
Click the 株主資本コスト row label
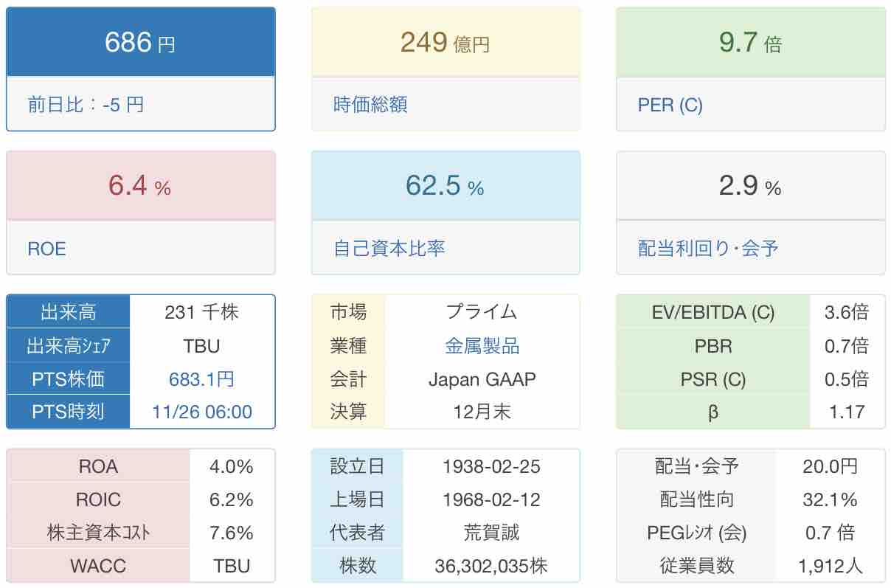coord(98,533)
